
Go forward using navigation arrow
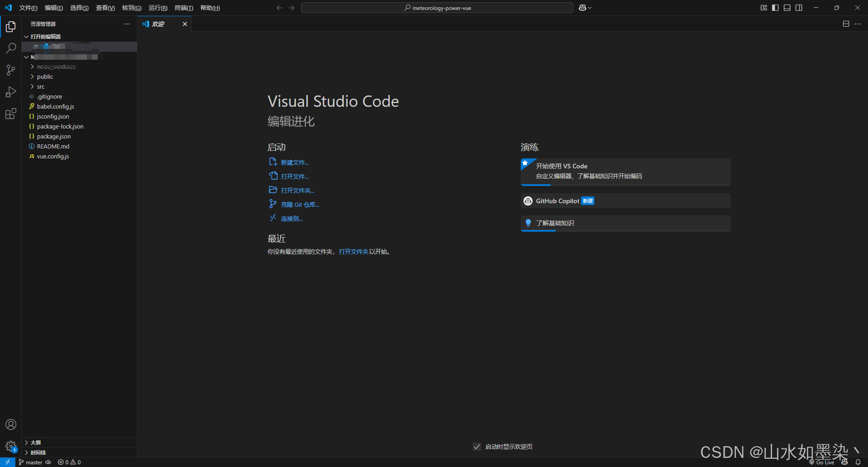tap(292, 8)
